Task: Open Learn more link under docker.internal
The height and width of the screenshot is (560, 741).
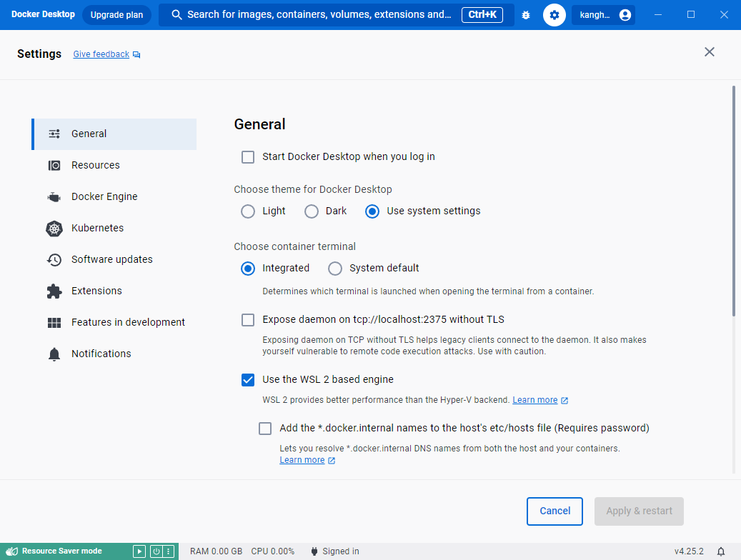Action: pyautogui.click(x=302, y=460)
